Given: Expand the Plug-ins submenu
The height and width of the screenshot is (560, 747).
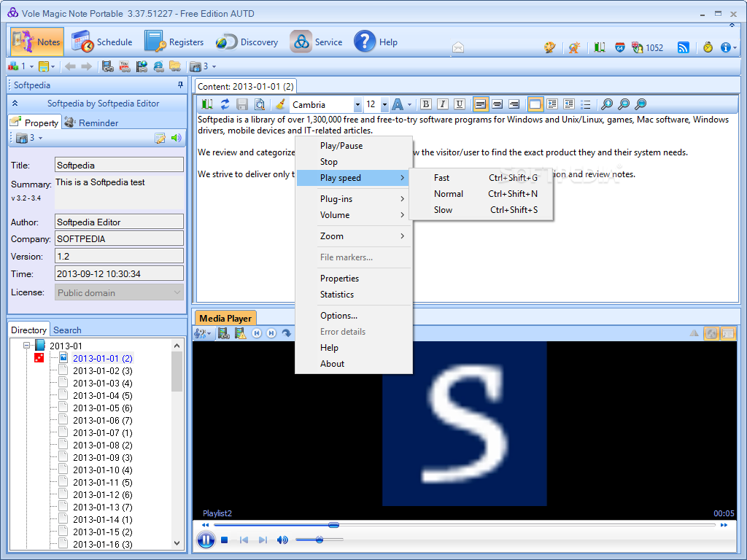Looking at the screenshot, I should click(x=354, y=198).
